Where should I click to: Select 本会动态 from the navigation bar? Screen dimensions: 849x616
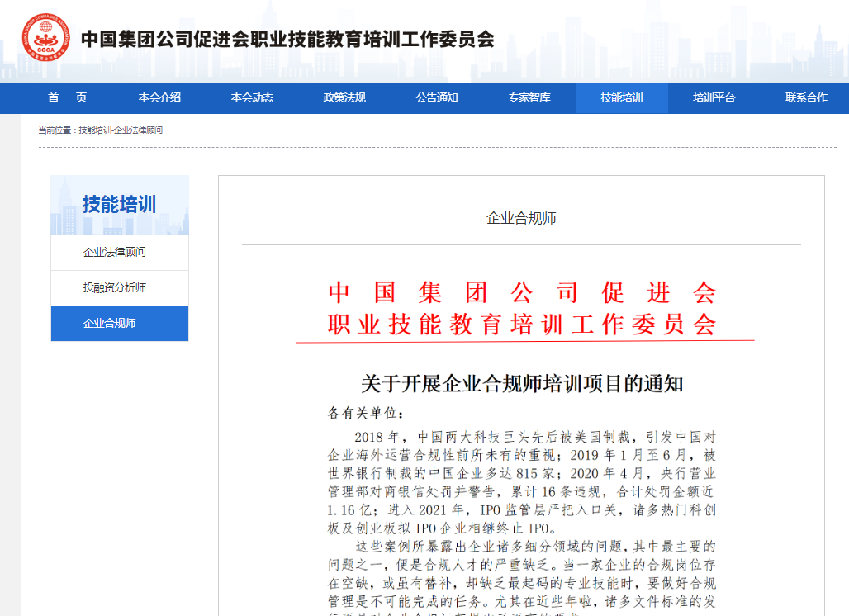tap(253, 97)
